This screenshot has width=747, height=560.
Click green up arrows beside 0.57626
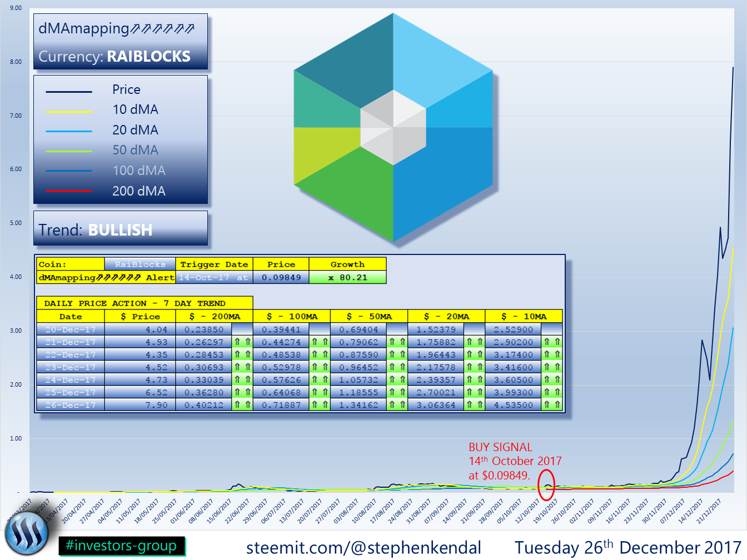coord(320,380)
